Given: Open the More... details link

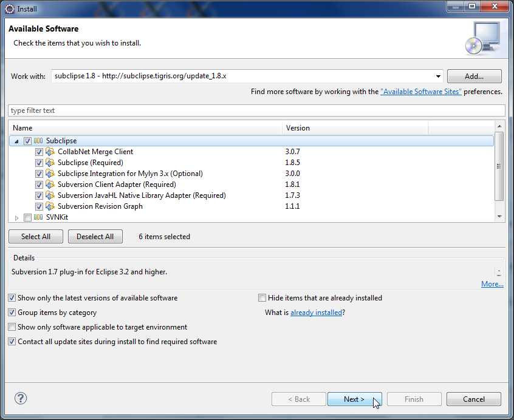Looking at the screenshot, I should (492, 284).
